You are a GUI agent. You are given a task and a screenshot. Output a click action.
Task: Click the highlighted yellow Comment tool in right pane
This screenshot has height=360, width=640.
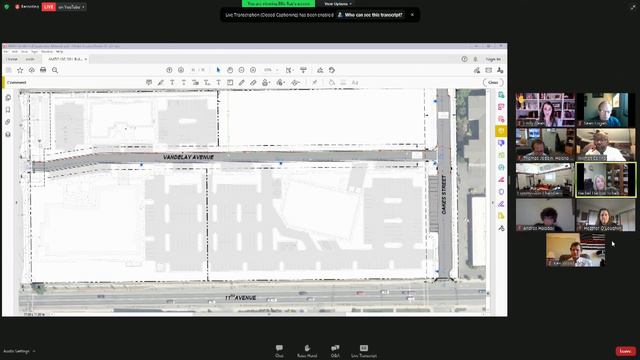point(501,131)
